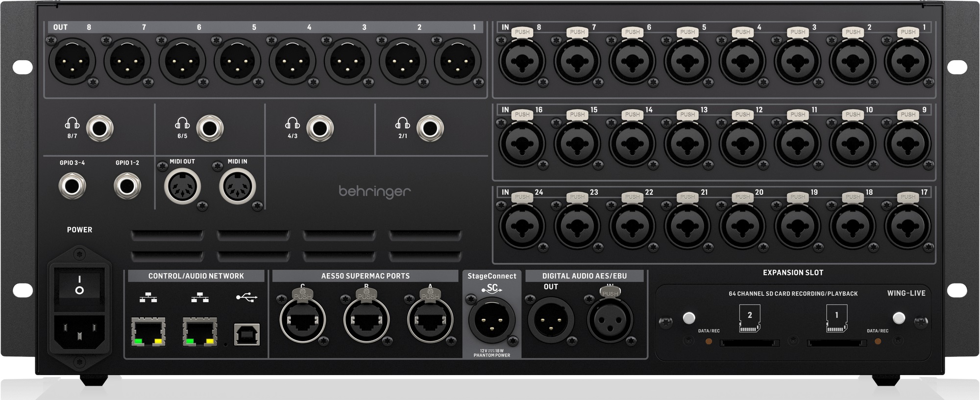Click the headphone icon labeled 8/7
The width and height of the screenshot is (980, 400).
tap(72, 123)
